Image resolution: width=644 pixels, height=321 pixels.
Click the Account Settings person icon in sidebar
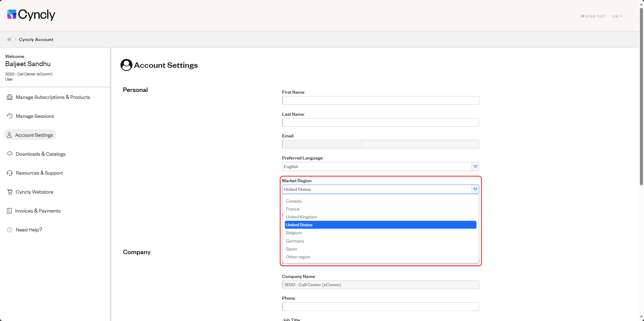tap(9, 135)
